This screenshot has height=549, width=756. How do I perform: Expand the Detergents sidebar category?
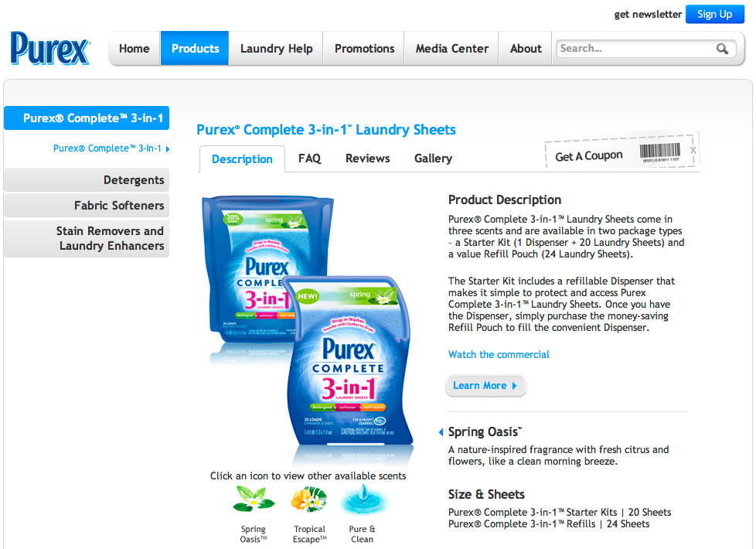[x=87, y=180]
